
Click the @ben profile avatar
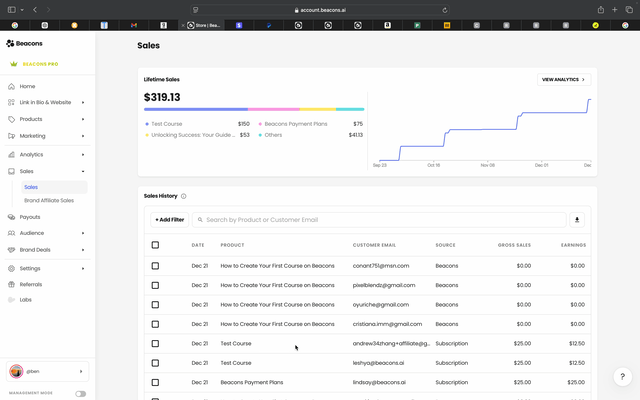[16, 371]
